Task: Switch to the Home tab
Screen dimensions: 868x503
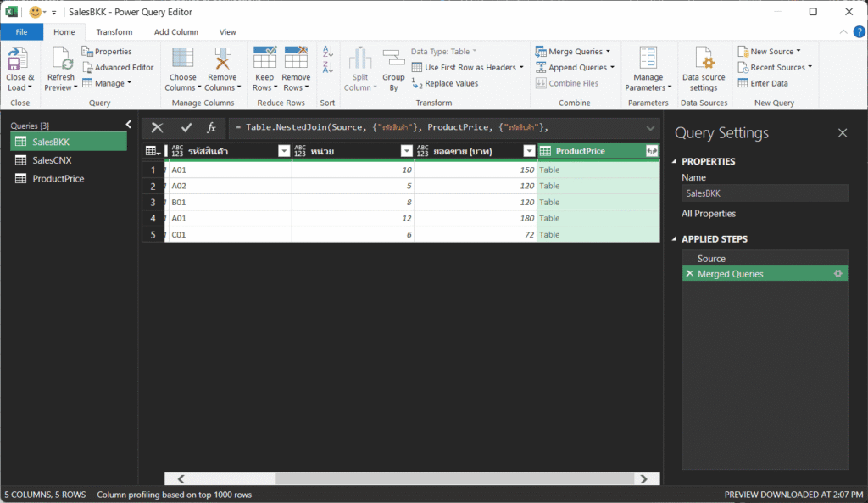Action: [64, 32]
